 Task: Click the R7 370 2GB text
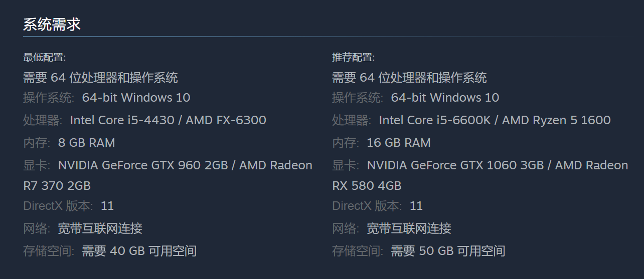pyautogui.click(x=57, y=186)
